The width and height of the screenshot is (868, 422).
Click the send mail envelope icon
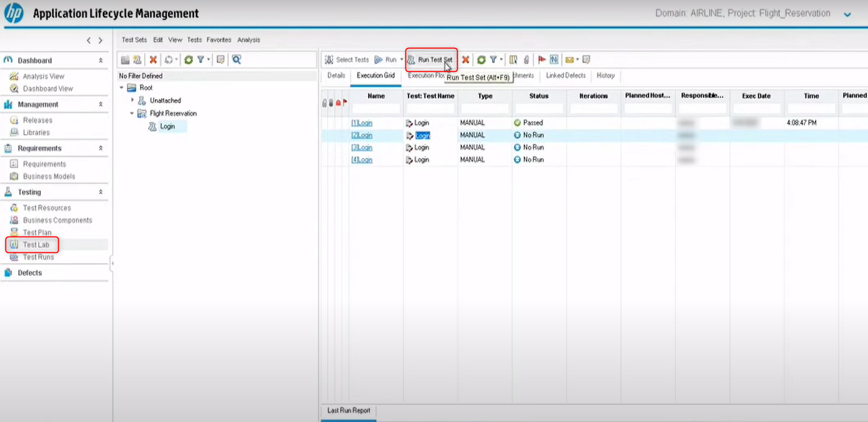[x=569, y=60]
